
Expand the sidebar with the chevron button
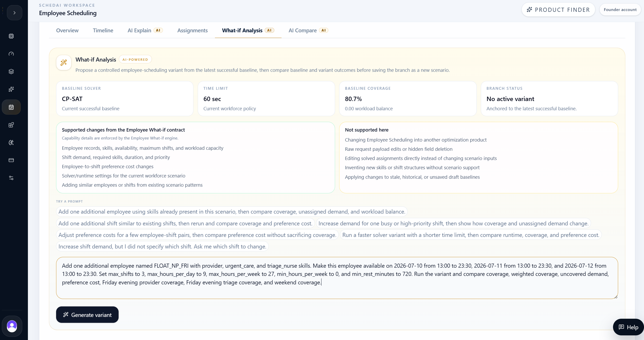(14, 13)
